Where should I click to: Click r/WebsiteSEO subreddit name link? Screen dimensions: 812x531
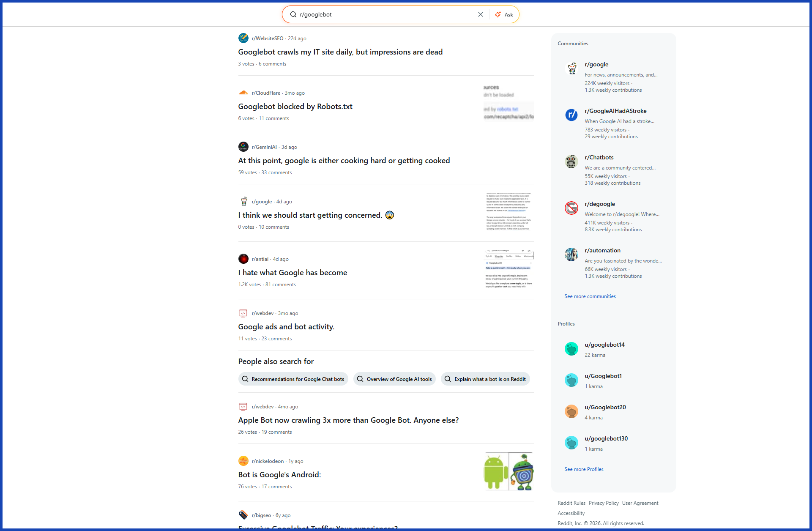268,38
